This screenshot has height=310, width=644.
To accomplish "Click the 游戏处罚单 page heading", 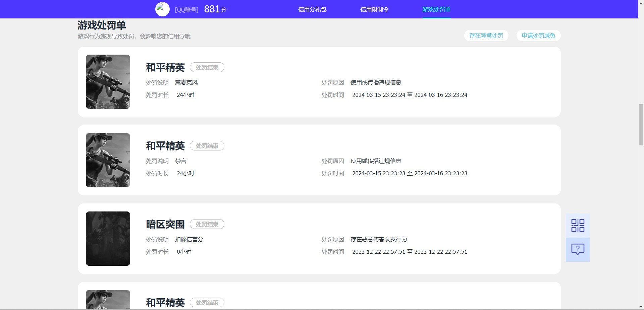I will (x=102, y=25).
